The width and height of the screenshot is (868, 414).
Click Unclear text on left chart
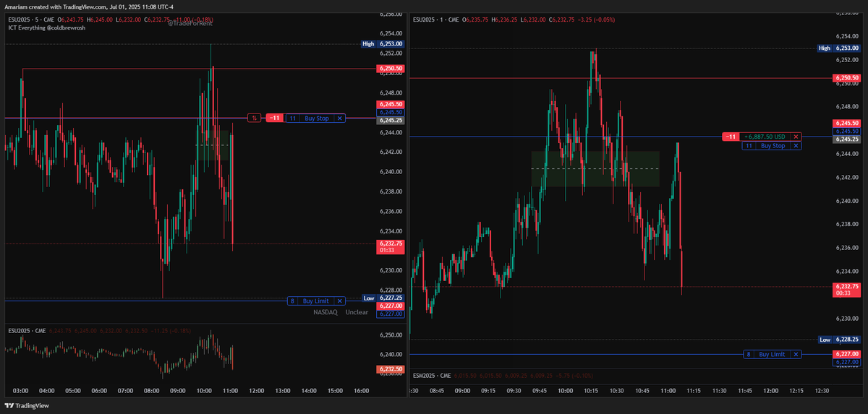coord(357,312)
